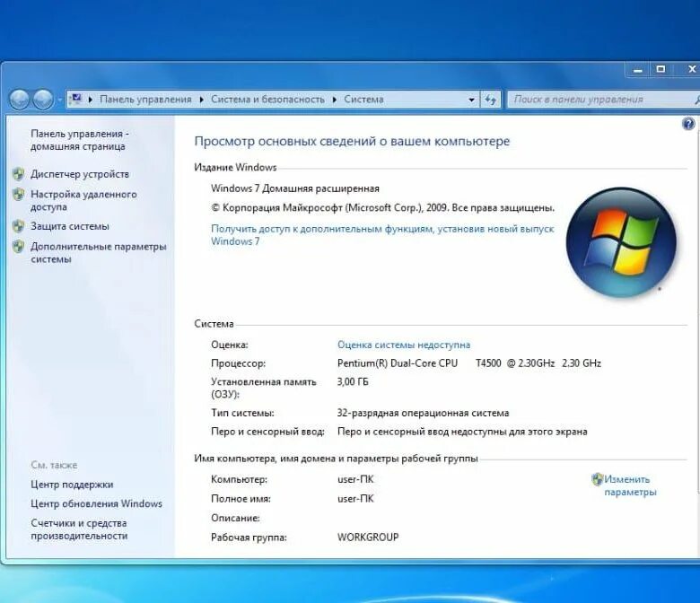The image size is (700, 603).
Task: Open recent pages dropdown next to Forward
Action: click(x=59, y=100)
